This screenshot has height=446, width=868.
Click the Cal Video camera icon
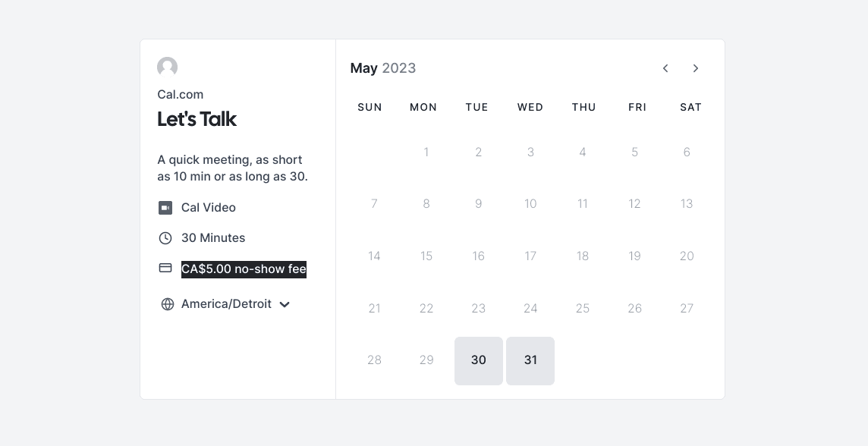165,208
